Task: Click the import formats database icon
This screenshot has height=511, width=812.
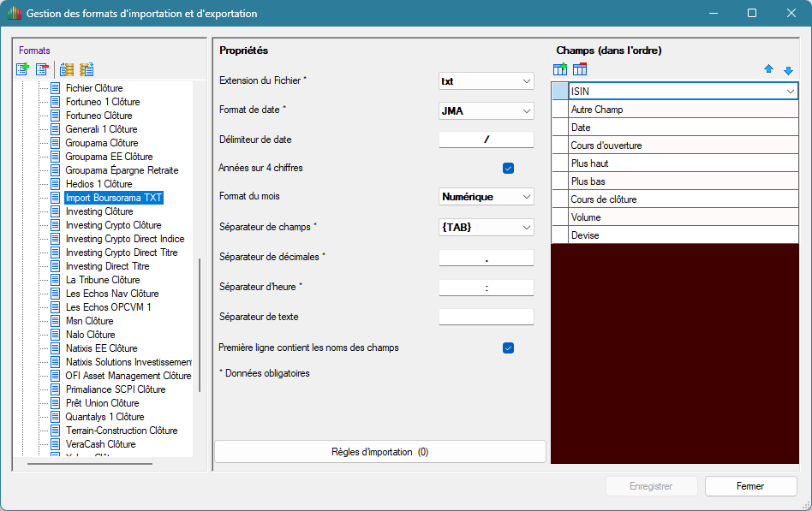Action: (67, 69)
